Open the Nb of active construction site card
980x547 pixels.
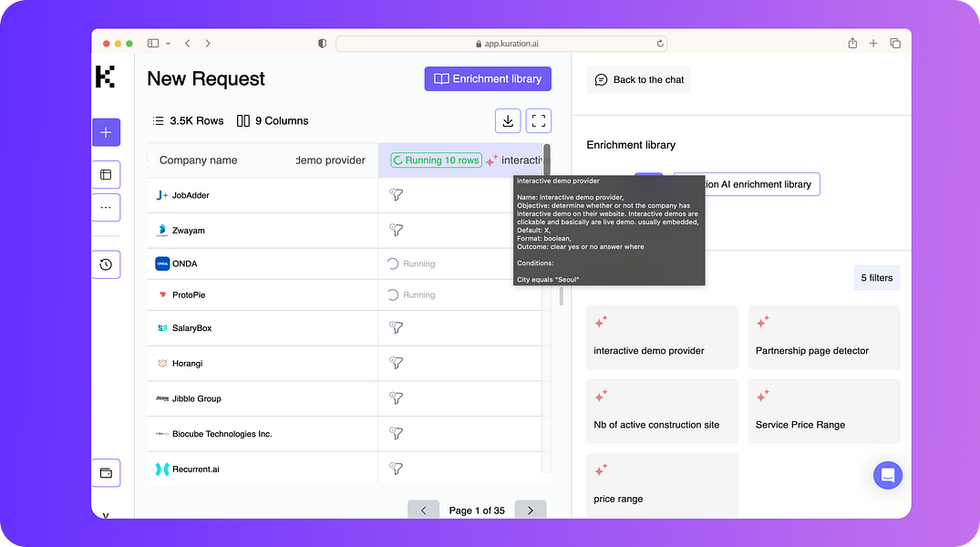663,411
